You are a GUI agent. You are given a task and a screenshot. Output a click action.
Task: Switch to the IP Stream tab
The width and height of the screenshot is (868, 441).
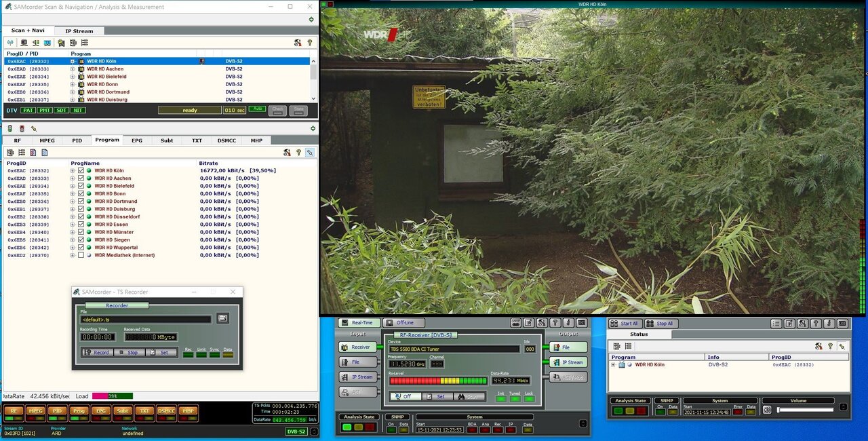point(79,31)
